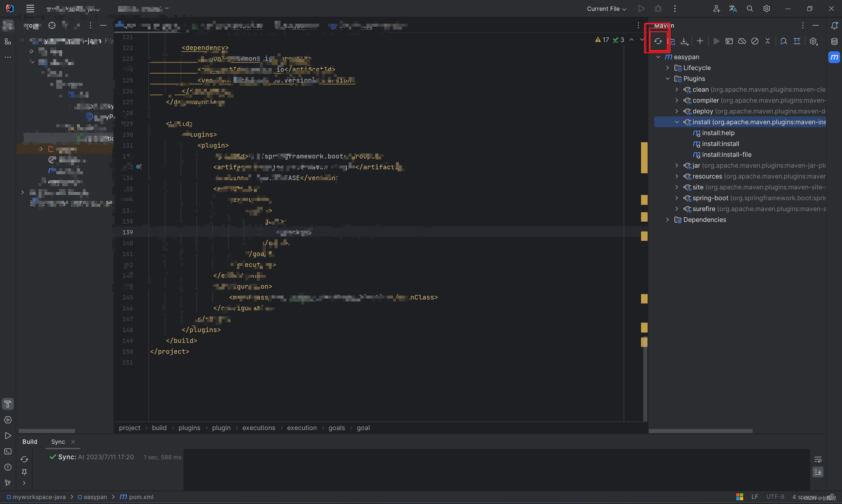The height and width of the screenshot is (504, 842).
Task: Toggle skip tests mode in Maven panel
Action: tap(755, 41)
